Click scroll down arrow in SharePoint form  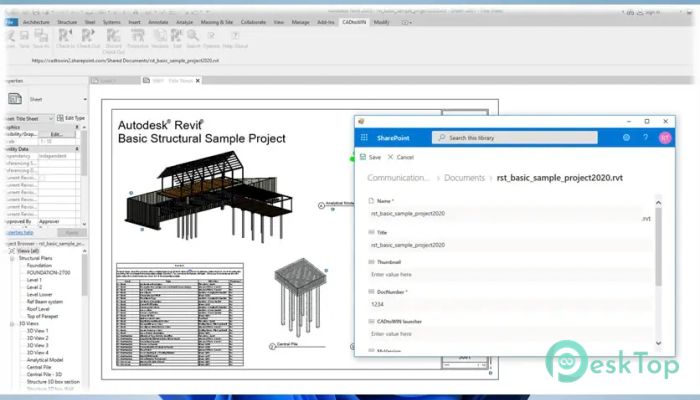(x=658, y=343)
